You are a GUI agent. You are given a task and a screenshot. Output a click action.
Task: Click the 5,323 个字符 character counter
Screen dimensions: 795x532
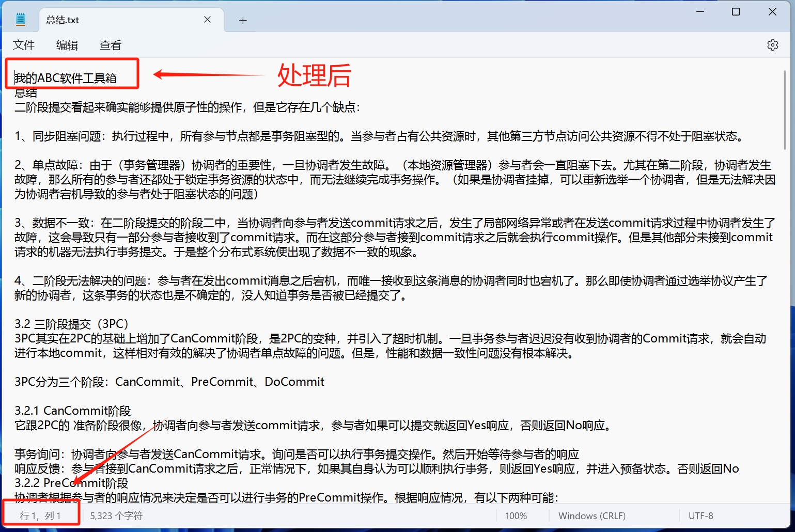[115, 515]
